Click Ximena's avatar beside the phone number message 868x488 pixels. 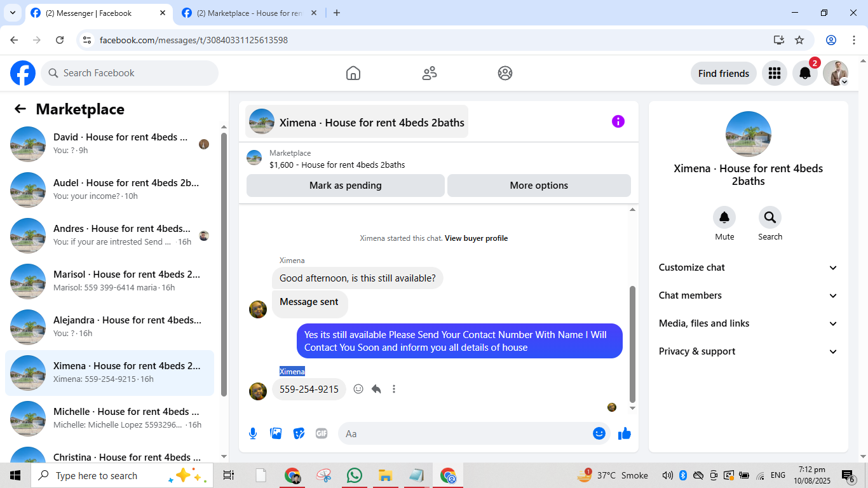[258, 391]
